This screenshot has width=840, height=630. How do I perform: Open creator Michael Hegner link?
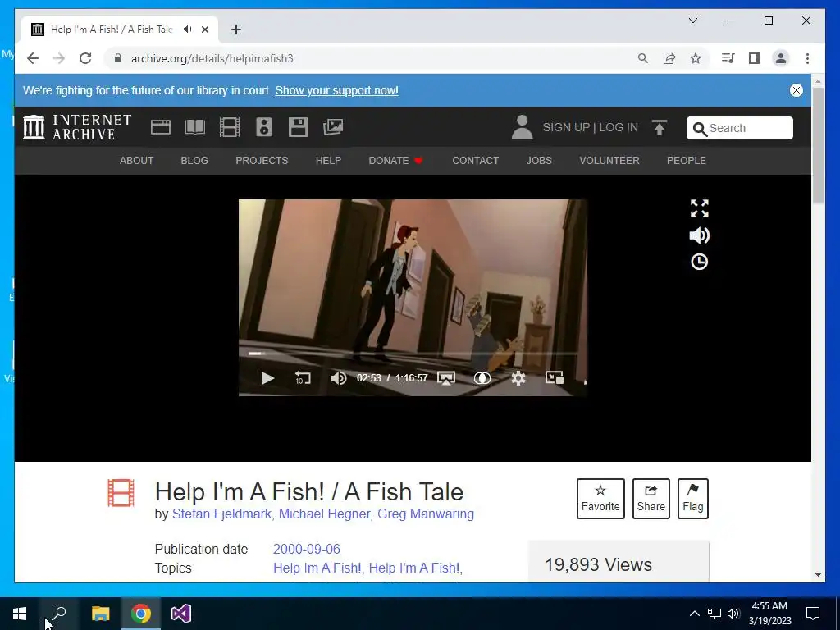click(x=324, y=514)
